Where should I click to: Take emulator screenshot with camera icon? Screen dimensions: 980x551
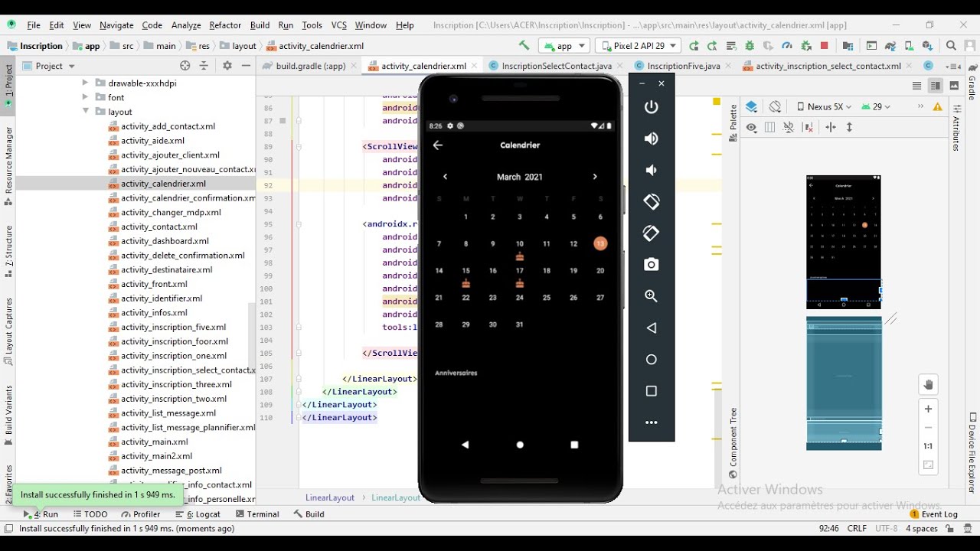pyautogui.click(x=652, y=265)
